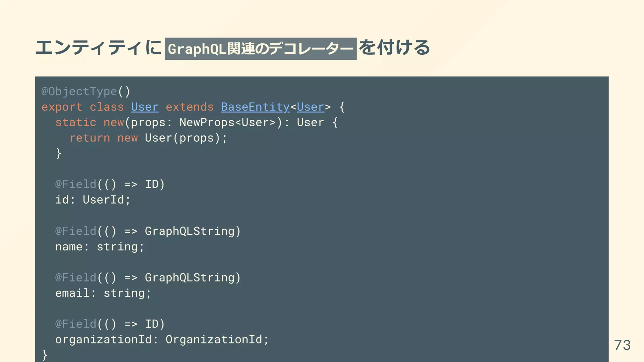Click the 'extends' keyword
Image resolution: width=644 pixels, height=362 pixels.
click(190, 107)
